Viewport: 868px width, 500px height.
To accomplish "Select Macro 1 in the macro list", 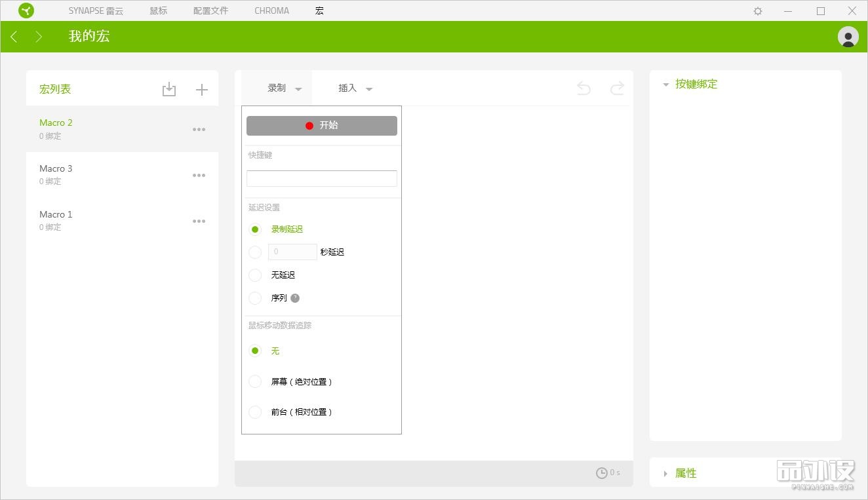I will [x=122, y=221].
